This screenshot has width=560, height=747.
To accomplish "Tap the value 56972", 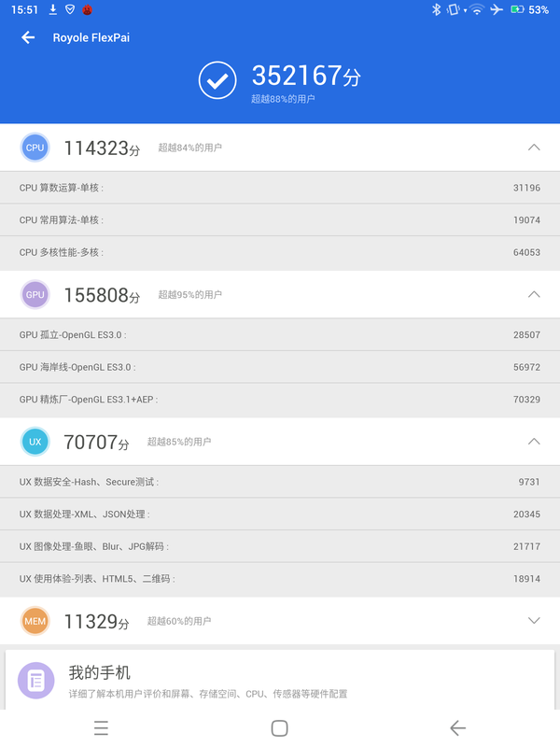I will (x=526, y=367).
